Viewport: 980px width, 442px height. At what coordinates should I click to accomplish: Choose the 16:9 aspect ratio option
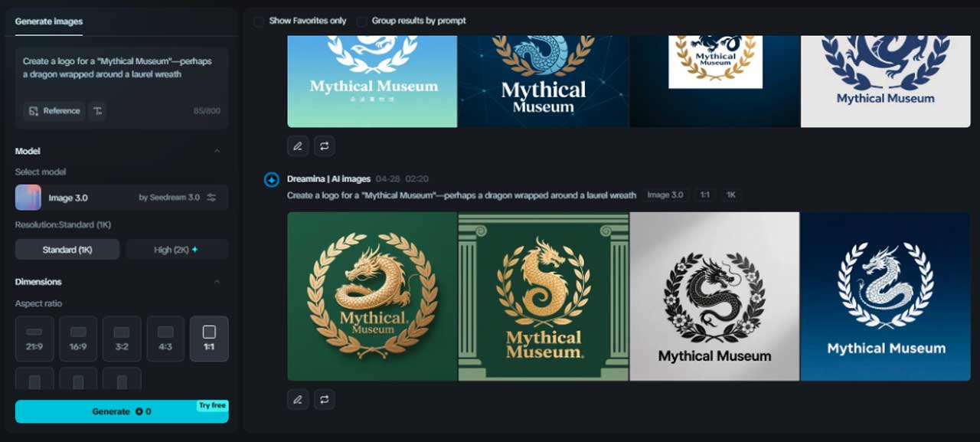click(x=78, y=339)
